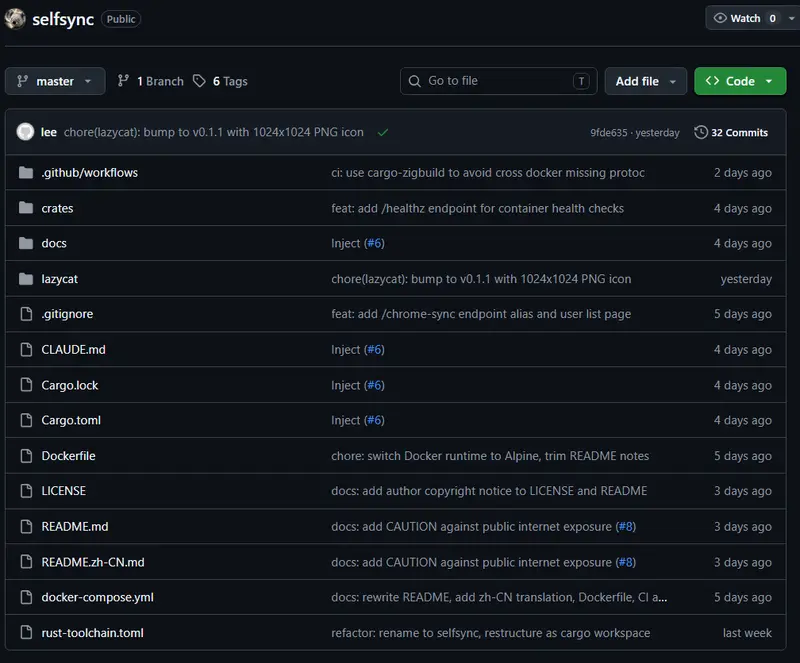
Task: Open the master branch dropdown
Action: click(x=55, y=81)
